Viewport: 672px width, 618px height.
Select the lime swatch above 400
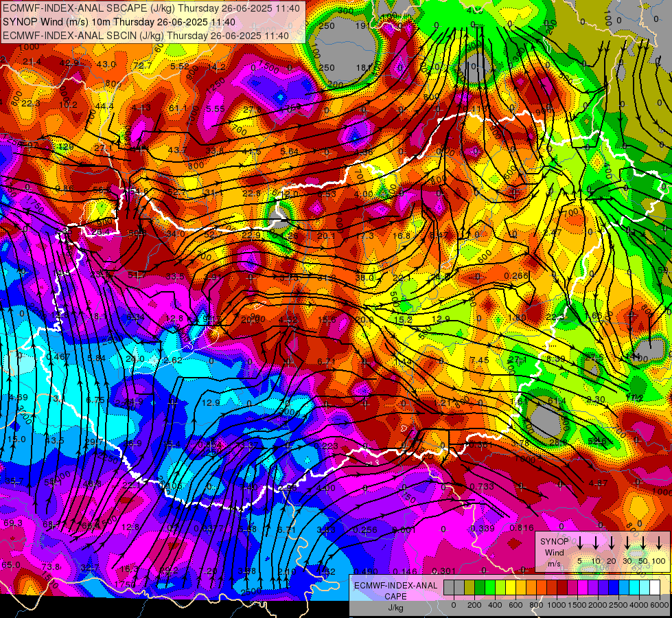[x=500, y=588]
